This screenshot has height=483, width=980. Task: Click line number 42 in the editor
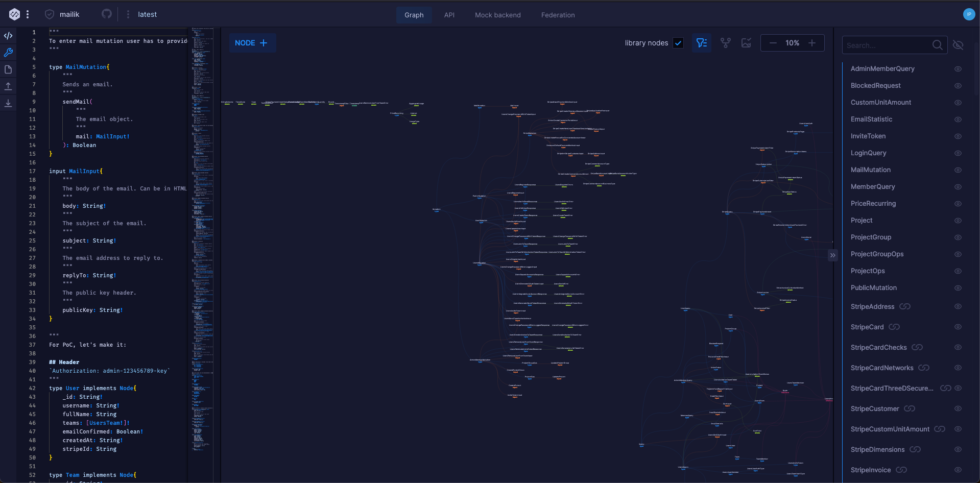pos(32,388)
